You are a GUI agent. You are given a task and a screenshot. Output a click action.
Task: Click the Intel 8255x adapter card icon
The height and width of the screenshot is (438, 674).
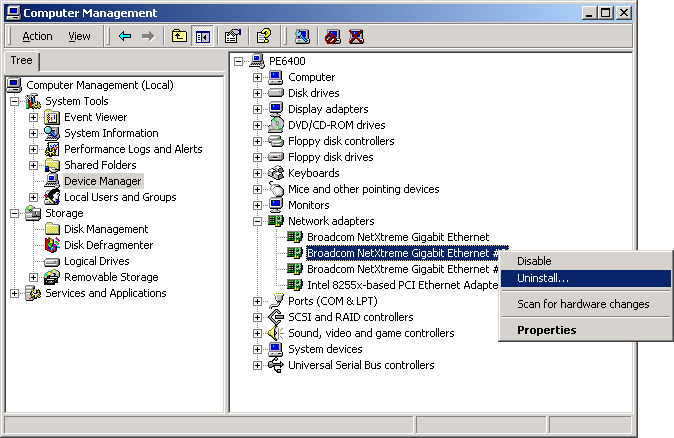pyautogui.click(x=295, y=285)
